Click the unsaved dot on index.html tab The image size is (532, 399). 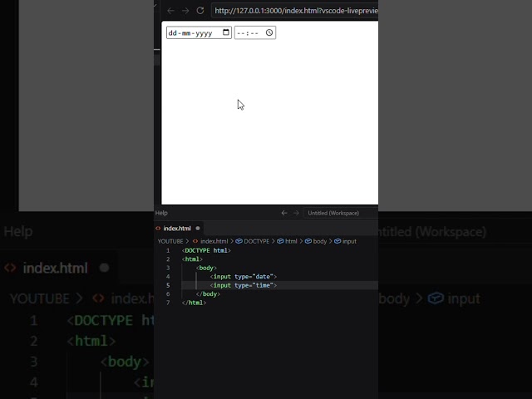coord(198,229)
